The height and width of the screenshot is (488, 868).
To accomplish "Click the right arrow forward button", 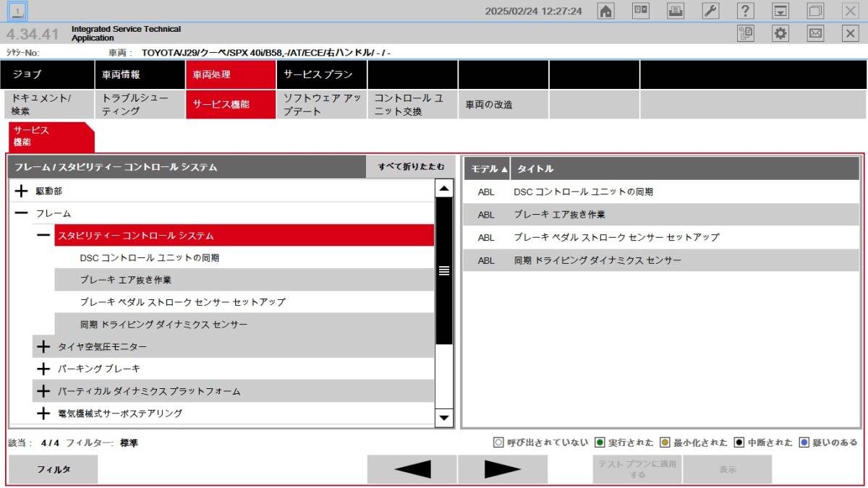I will coord(503,469).
